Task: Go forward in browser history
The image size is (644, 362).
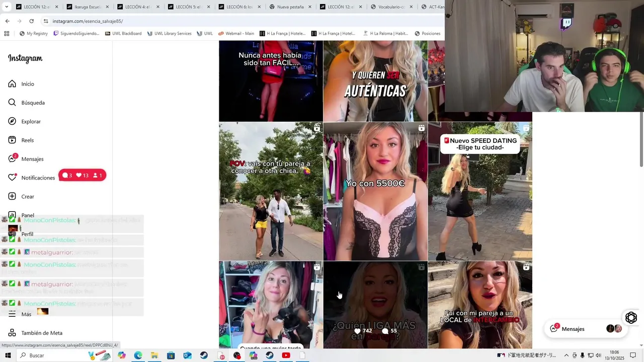Action: coord(19,21)
